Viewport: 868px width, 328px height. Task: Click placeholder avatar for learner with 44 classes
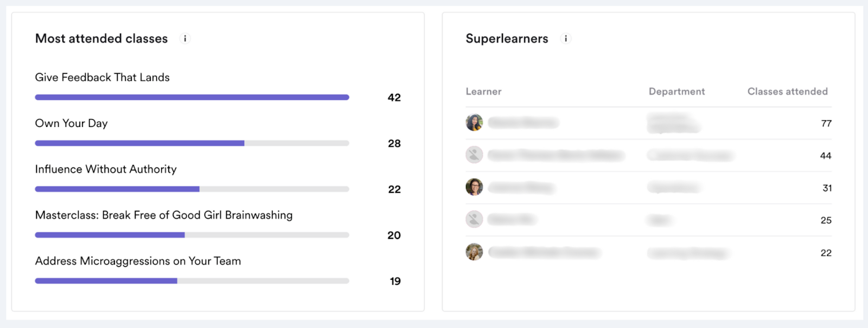(474, 155)
